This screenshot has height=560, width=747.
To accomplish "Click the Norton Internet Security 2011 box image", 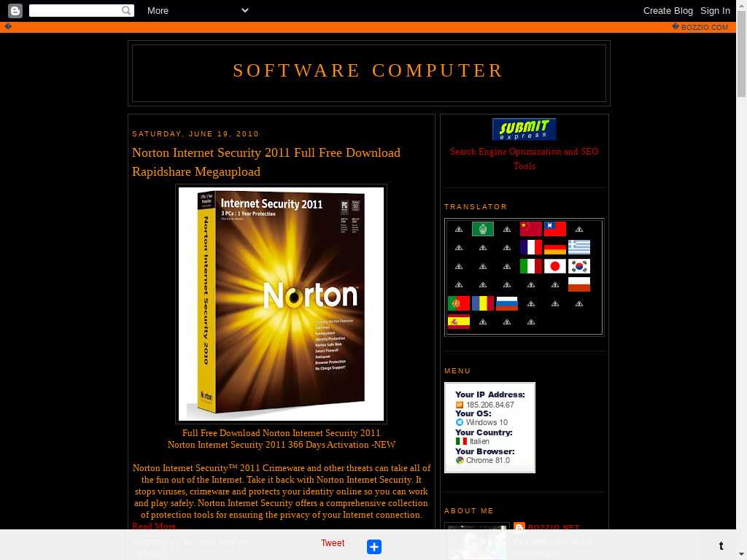I will [281, 304].
